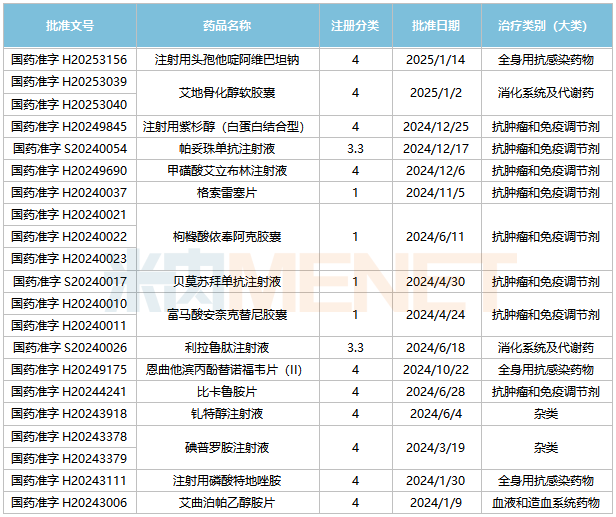Select cell 国药准字 H20243378
The width and height of the screenshot is (616, 517).
click(x=69, y=436)
